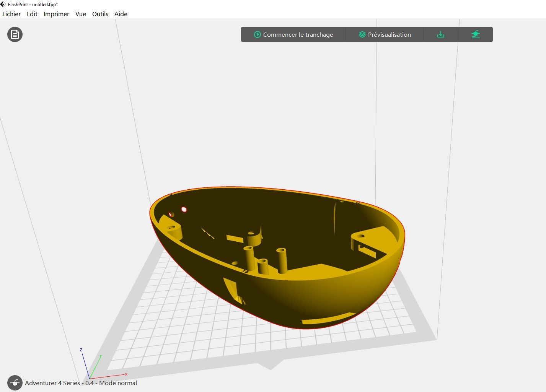The height and width of the screenshot is (392, 546).
Task: Click the play icon beside Commencer le tranchage
Action: [x=258, y=34]
